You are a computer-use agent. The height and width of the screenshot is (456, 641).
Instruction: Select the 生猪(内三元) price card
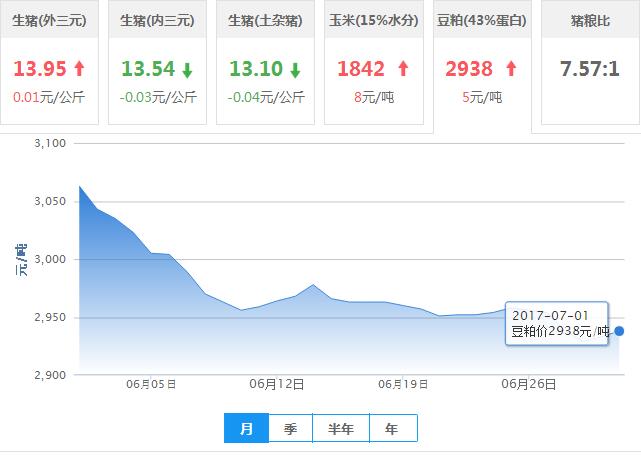pos(157,62)
